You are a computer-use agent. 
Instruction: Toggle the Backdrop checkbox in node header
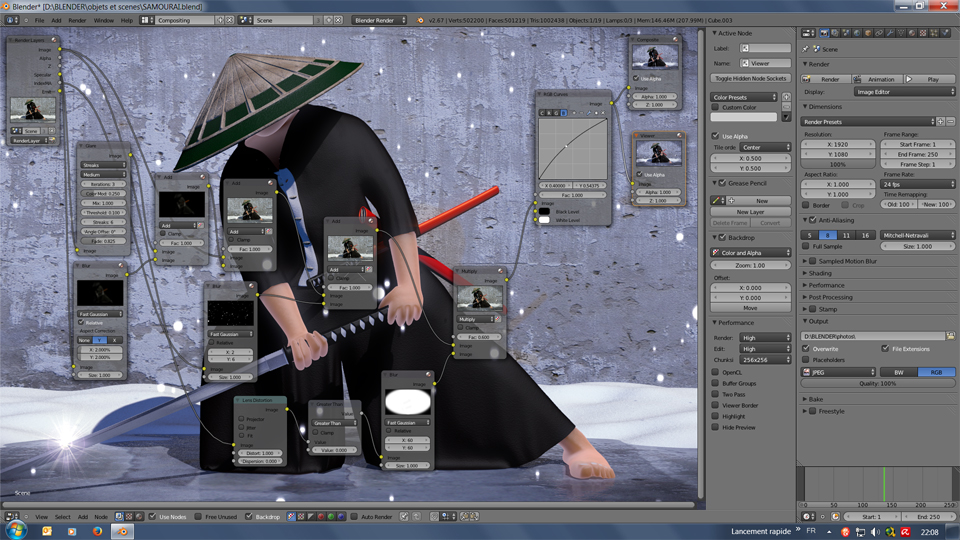point(249,517)
